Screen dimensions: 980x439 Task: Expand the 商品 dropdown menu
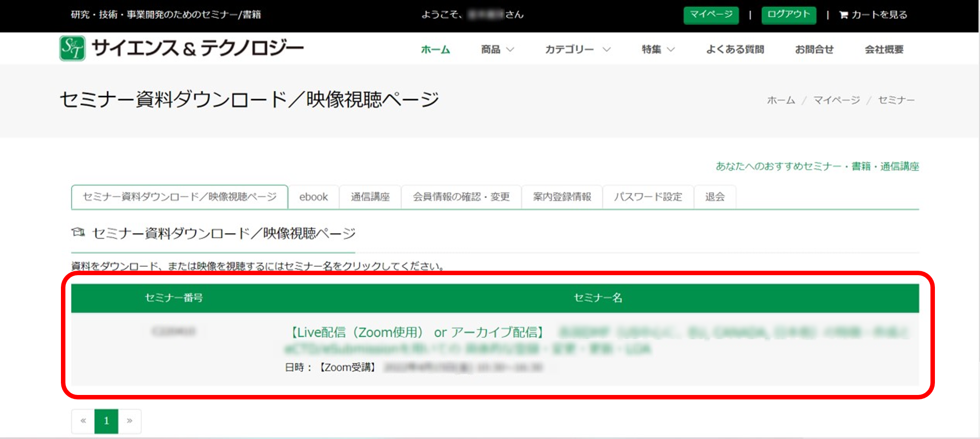[497, 49]
